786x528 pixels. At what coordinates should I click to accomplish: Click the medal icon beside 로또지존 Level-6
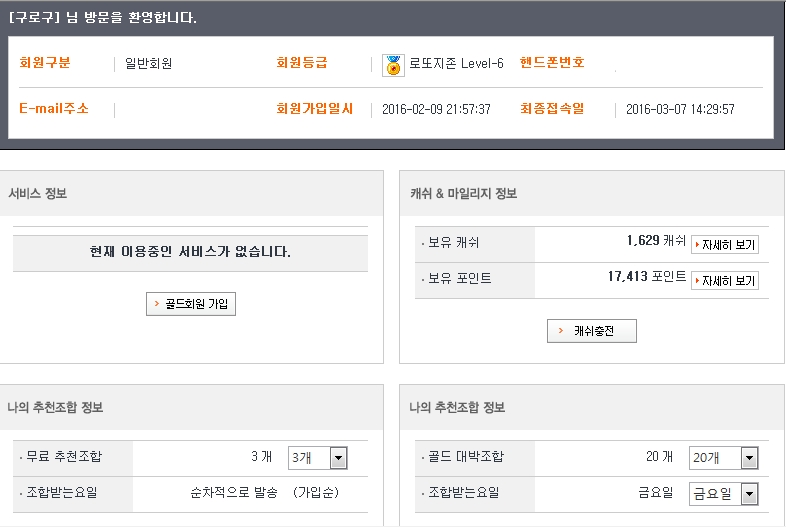pyautogui.click(x=394, y=65)
